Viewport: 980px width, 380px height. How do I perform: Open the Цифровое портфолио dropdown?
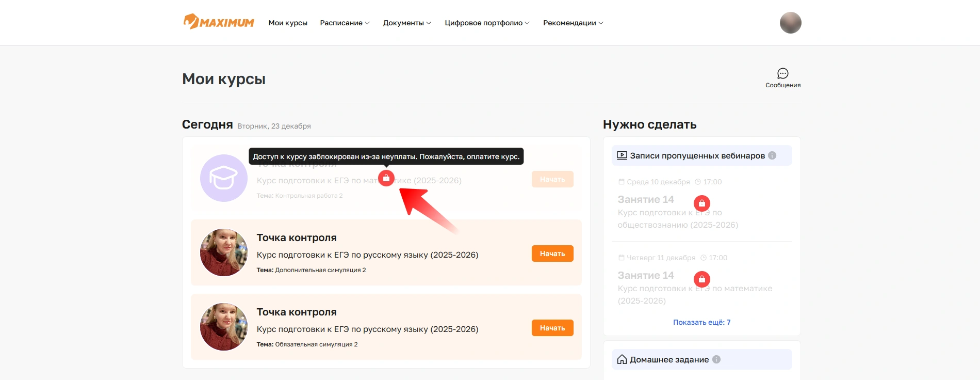coord(487,23)
